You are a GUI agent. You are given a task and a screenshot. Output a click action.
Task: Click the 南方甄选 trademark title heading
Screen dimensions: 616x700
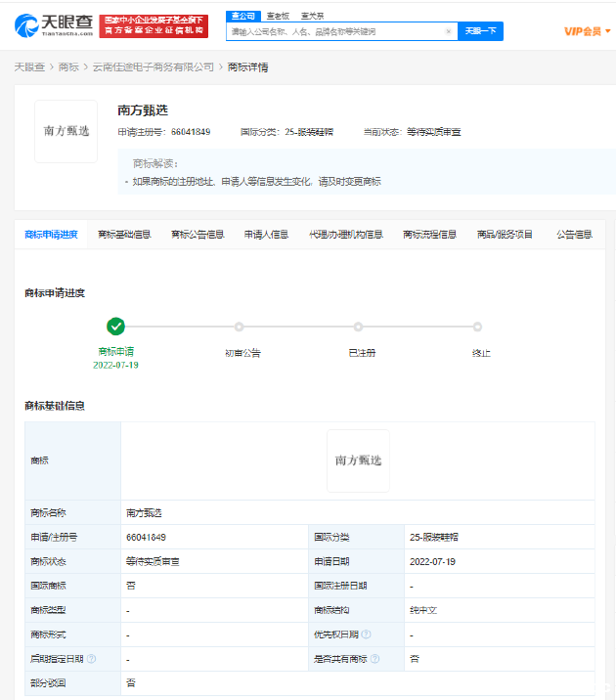click(x=143, y=110)
